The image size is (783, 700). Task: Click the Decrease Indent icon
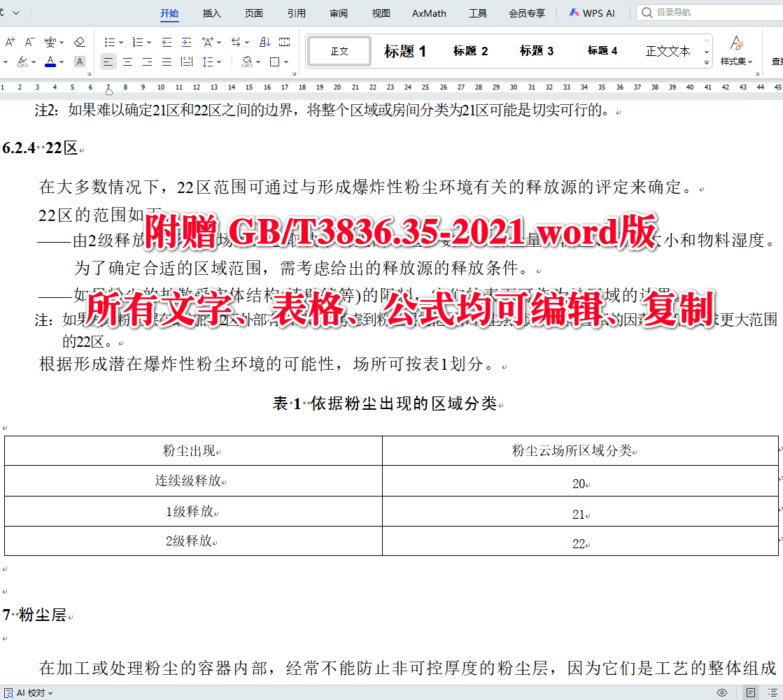point(167,42)
